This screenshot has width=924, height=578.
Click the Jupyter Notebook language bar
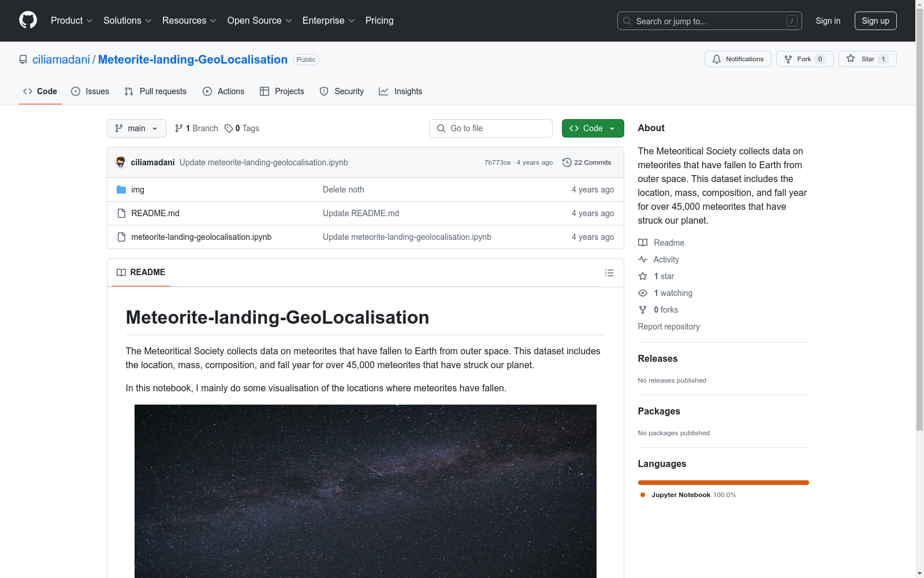(723, 483)
